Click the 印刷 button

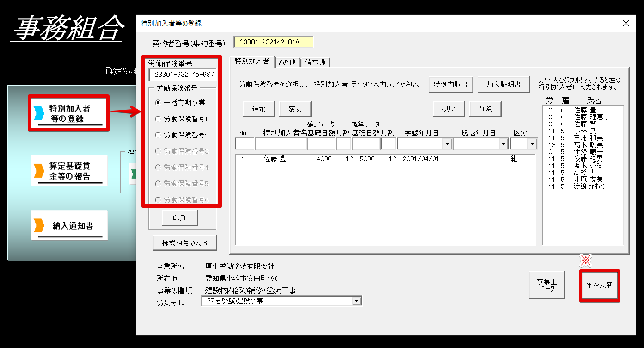180,218
